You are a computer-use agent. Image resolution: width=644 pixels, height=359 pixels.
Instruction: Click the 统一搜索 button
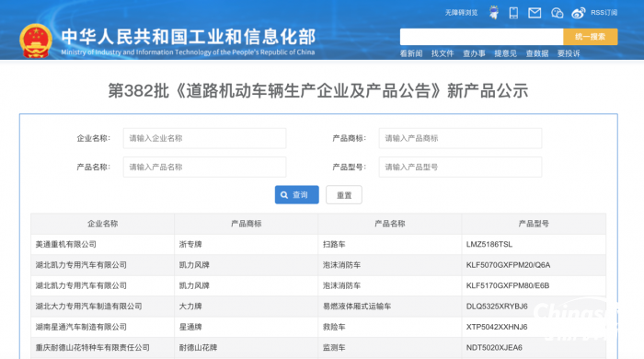(591, 37)
